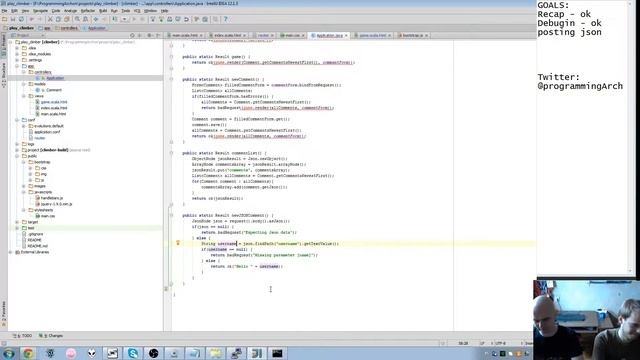Click the Navigate Back arrow icon
Screen dimensions: 640x360
(x=96, y=19)
